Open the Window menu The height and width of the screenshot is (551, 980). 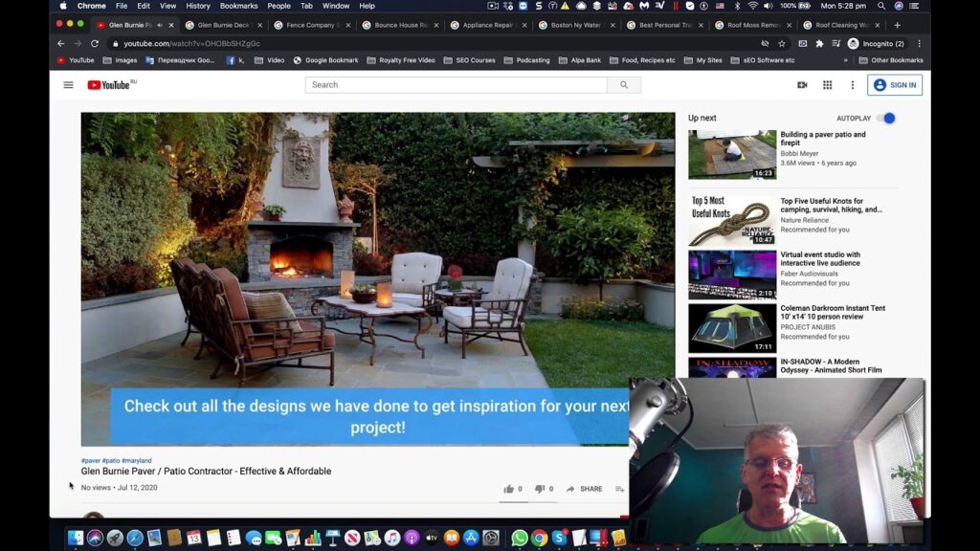point(336,6)
